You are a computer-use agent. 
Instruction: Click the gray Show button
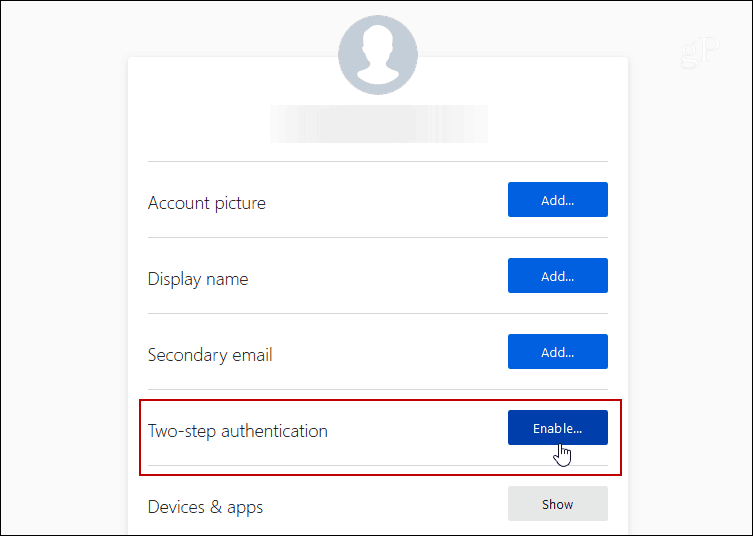558,503
